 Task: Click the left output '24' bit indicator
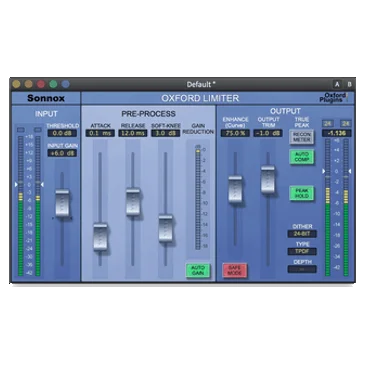328,124
